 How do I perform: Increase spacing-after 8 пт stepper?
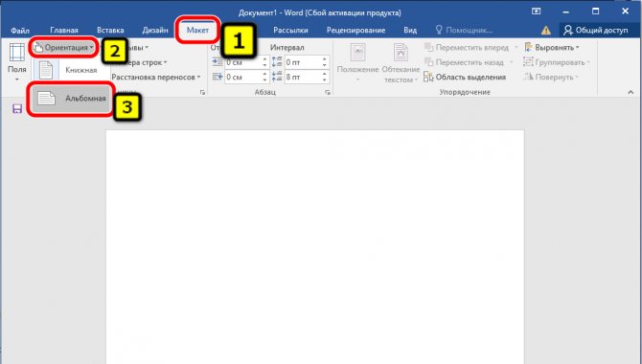[x=324, y=74]
